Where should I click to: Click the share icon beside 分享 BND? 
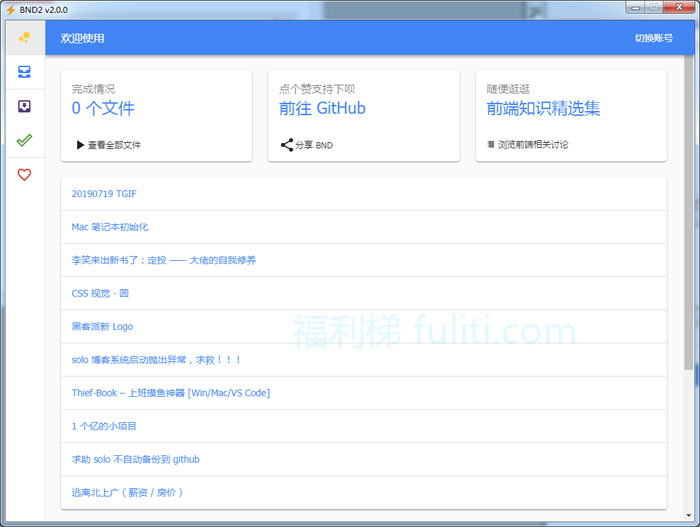(286, 145)
